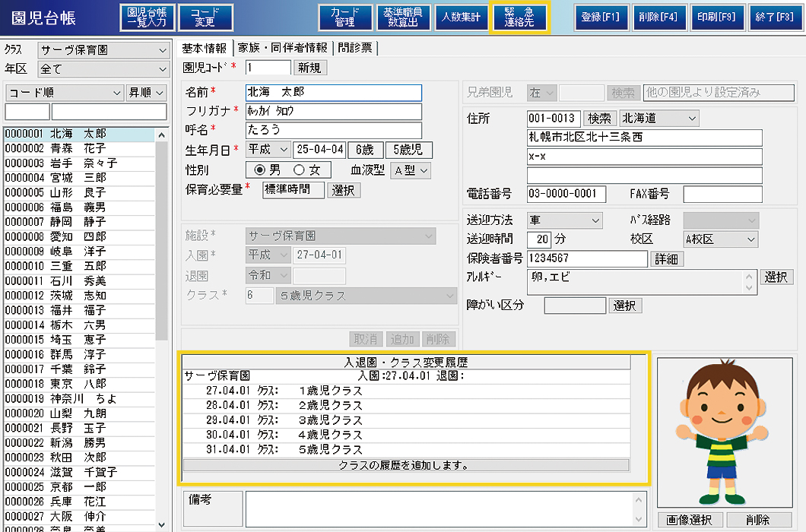This screenshot has width=806, height=532.
Task: Click the 新規 button beside 園児コード
Action: (x=309, y=68)
